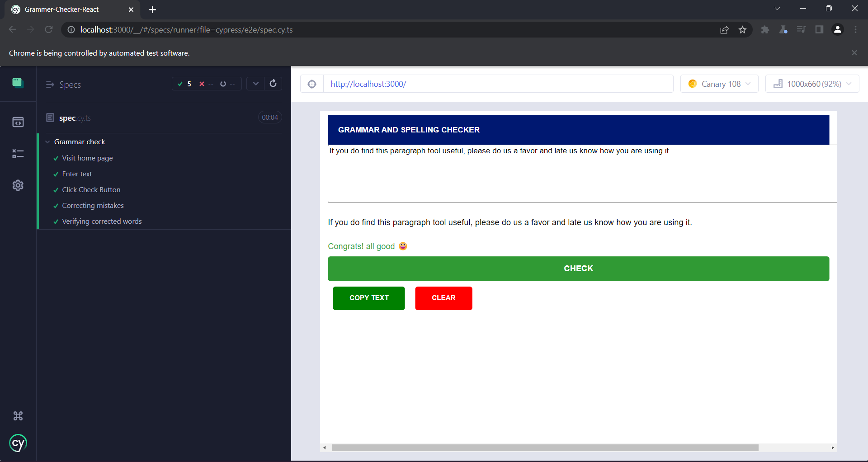Open the Canary 108 browser dropdown
The width and height of the screenshot is (868, 462).
pyautogui.click(x=719, y=84)
